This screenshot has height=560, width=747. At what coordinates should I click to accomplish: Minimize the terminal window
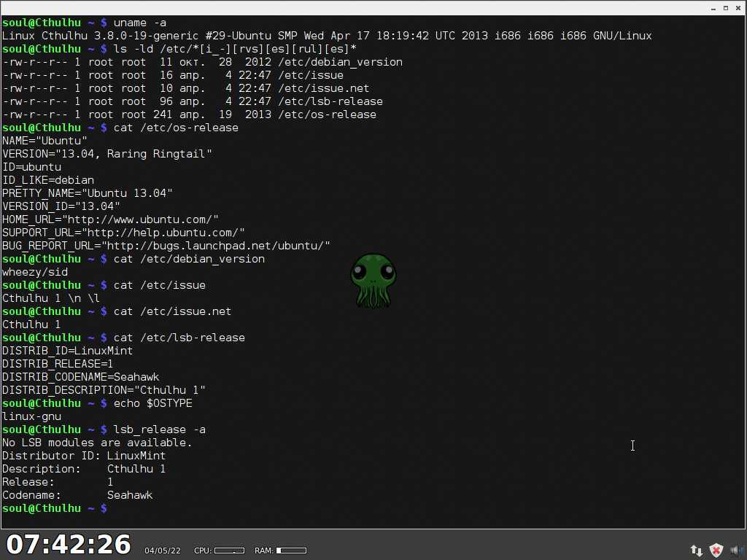point(713,9)
